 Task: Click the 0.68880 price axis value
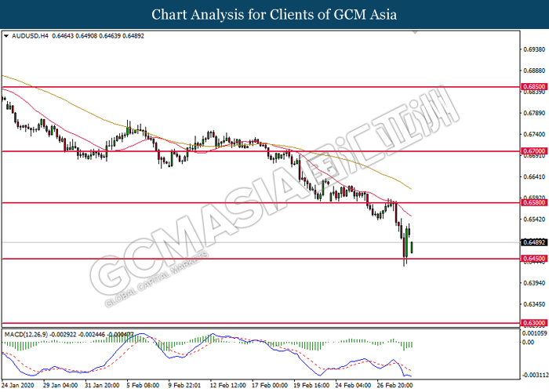coord(534,71)
